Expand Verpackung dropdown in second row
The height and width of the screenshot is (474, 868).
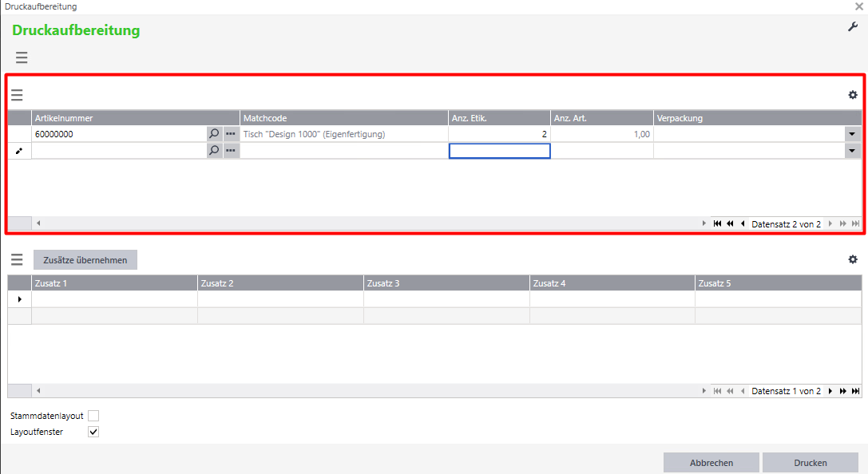852,150
